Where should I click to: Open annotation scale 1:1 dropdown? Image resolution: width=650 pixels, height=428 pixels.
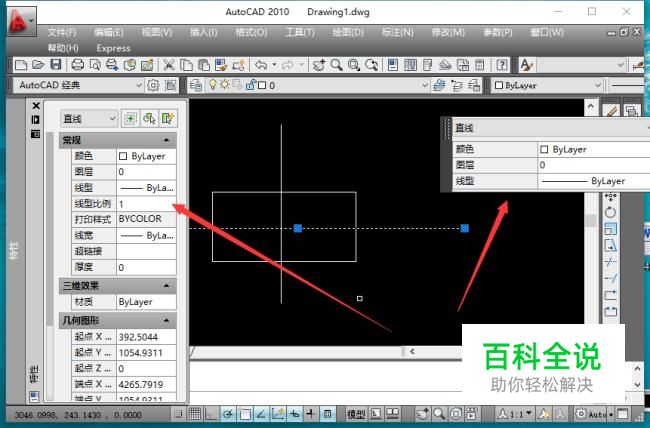[x=514, y=414]
